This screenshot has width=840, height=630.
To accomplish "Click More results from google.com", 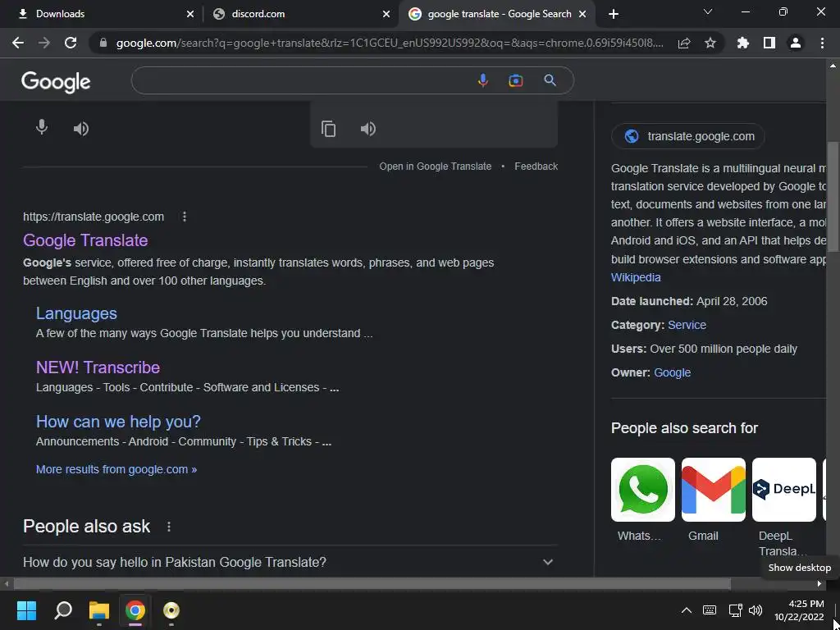I will 116,469.
